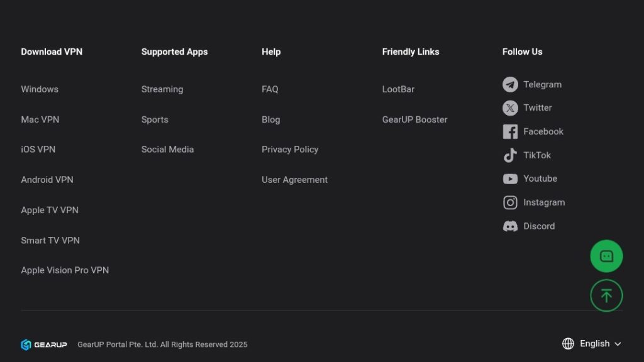This screenshot has width=644, height=362.
Task: Click the globe language icon
Action: pos(568,344)
